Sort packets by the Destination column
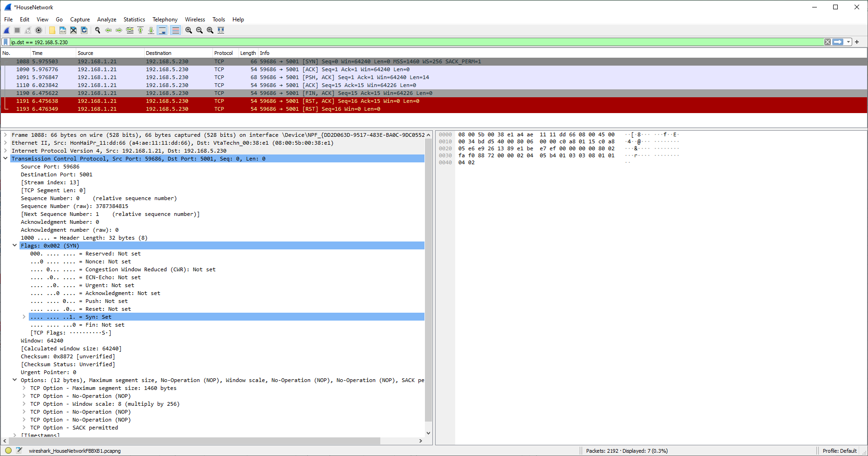This screenshot has height=456, width=868. pyautogui.click(x=179, y=53)
